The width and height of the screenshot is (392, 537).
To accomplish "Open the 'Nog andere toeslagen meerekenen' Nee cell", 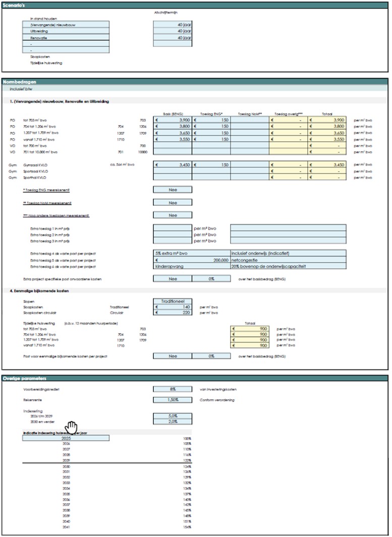I will point(173,215).
